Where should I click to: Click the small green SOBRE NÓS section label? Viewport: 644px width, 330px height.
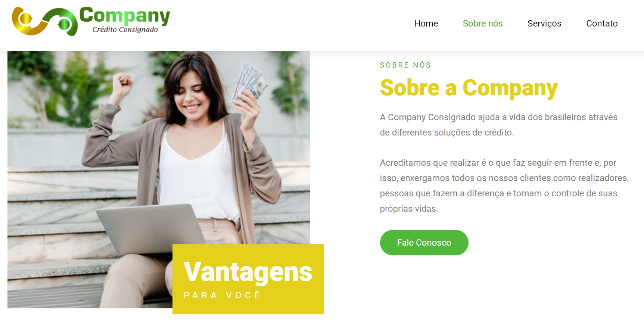(x=405, y=65)
